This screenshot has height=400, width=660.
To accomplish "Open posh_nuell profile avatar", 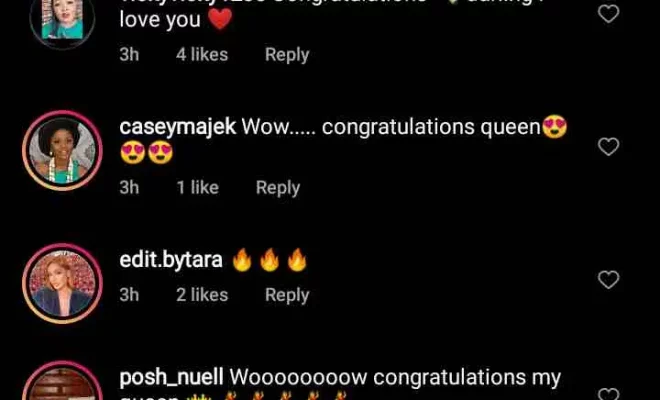I will (x=62, y=381).
